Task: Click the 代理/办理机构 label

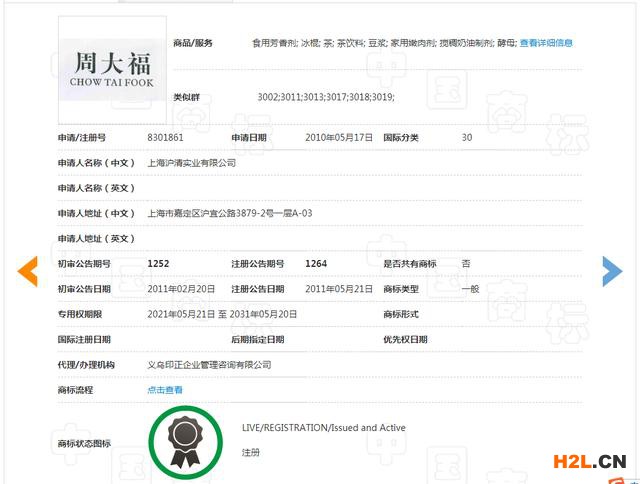Action: point(86,365)
